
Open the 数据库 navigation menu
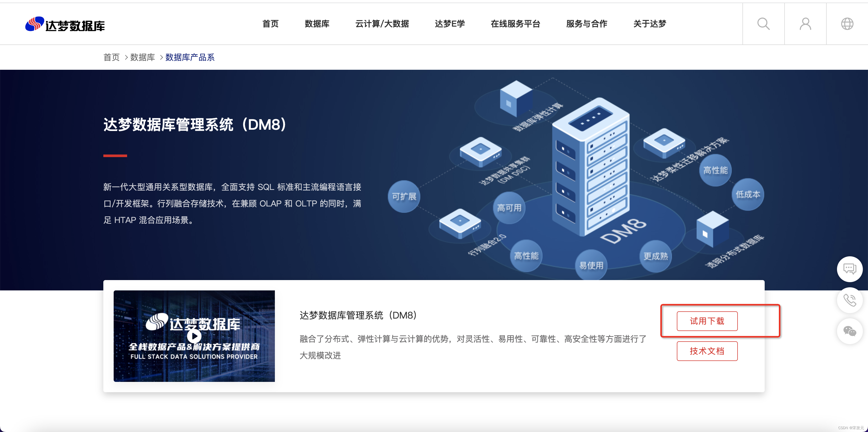[317, 24]
